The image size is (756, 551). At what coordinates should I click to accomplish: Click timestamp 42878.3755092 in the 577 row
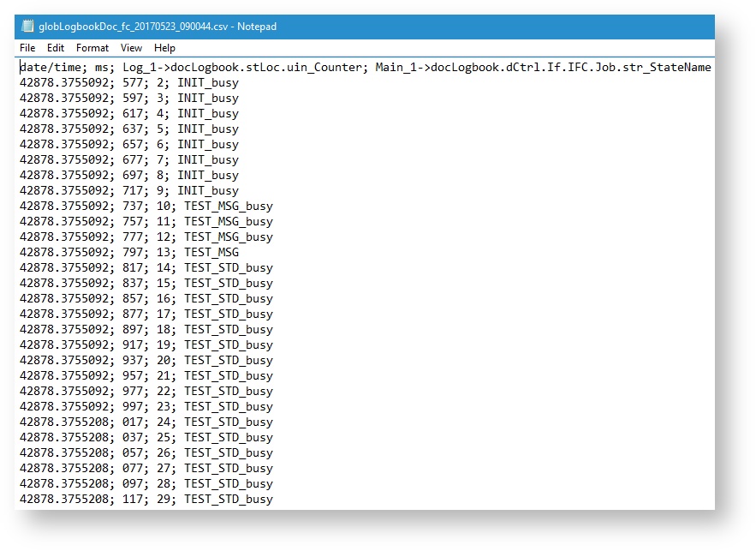click(64, 82)
